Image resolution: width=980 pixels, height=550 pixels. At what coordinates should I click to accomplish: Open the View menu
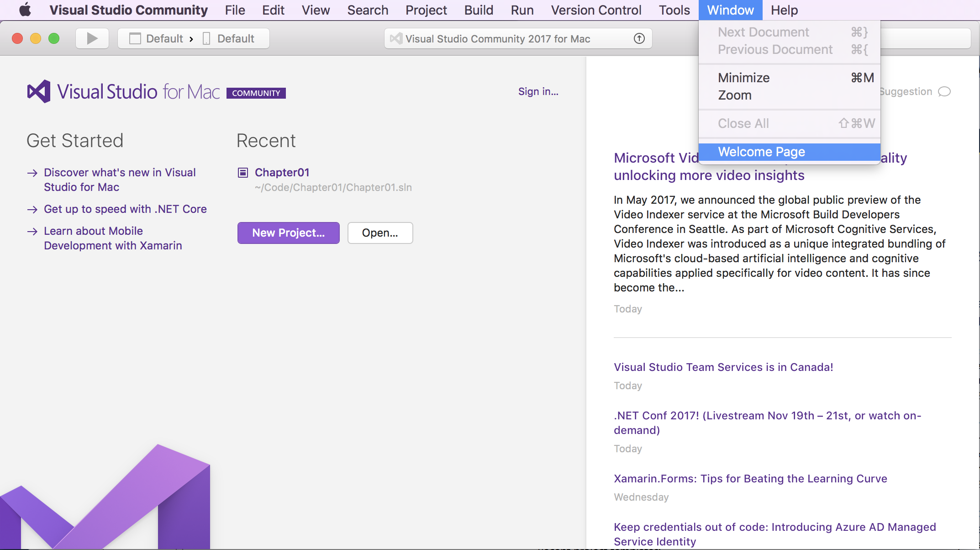click(316, 10)
